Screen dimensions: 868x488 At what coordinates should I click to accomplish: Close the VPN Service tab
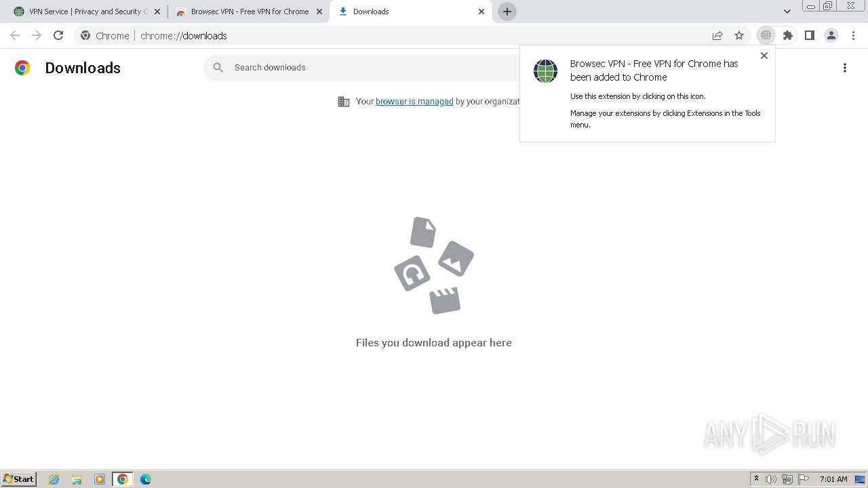click(157, 12)
